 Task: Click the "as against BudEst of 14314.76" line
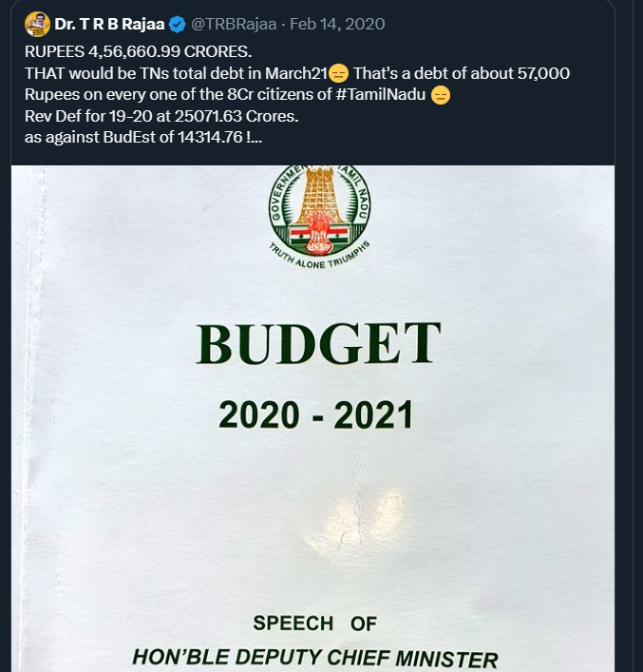click(142, 138)
